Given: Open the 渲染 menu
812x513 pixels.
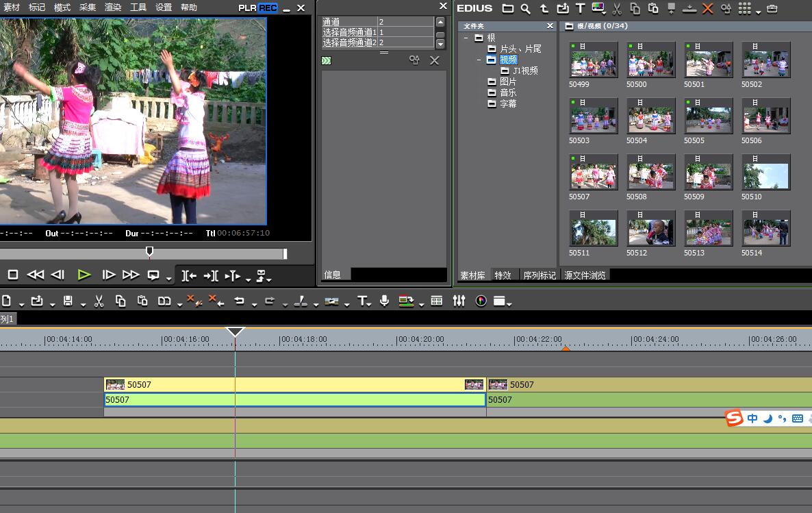Looking at the screenshot, I should click(x=113, y=8).
